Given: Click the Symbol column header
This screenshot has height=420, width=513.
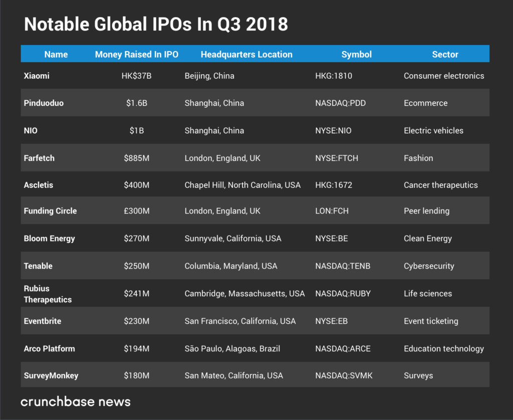Looking at the screenshot, I should [x=356, y=54].
